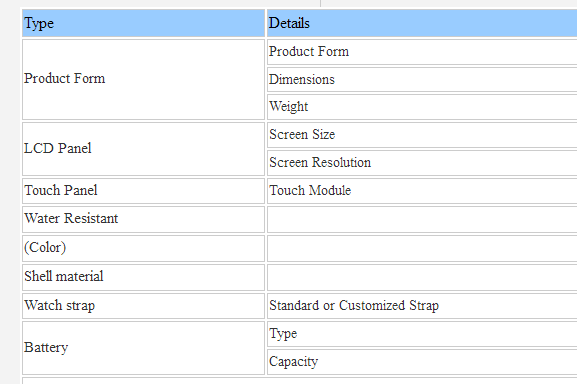Click the Details column header
The image size is (577, 384).
tap(422, 23)
